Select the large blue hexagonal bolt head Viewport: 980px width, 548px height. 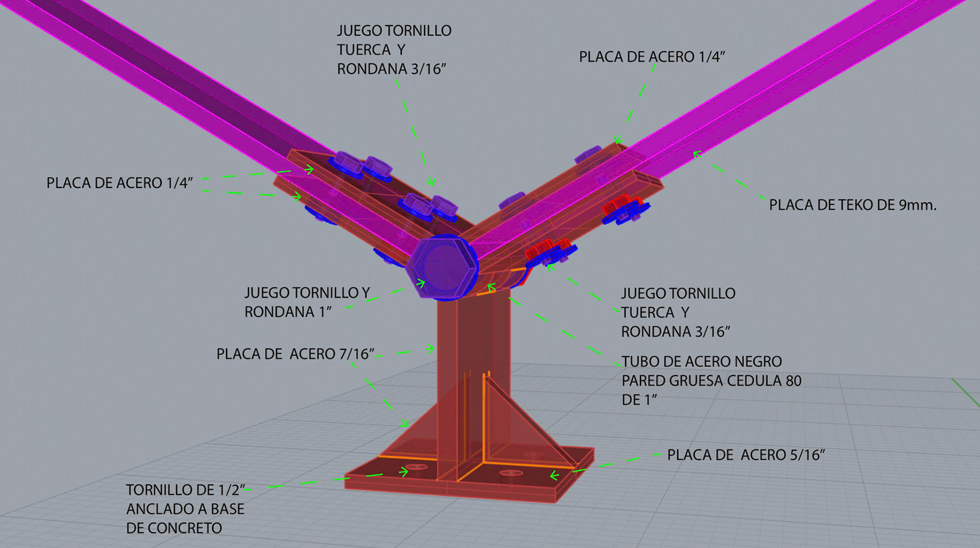click(x=443, y=267)
